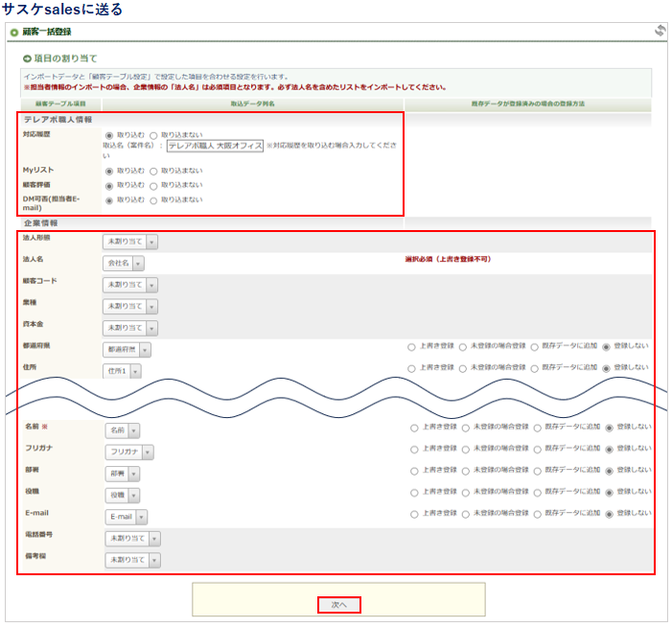Image resolution: width=672 pixels, height=627 pixels.
Task: Choose 既存データに追加 for 役職 row
Action: pos(538,493)
